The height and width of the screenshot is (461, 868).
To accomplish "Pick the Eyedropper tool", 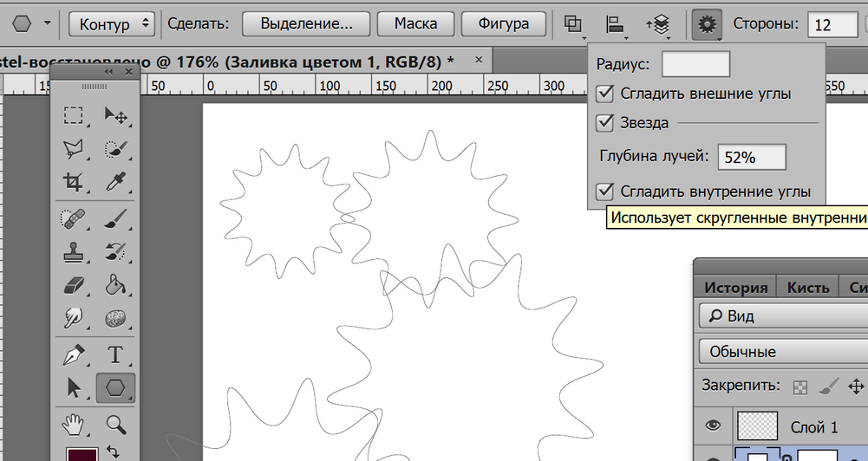I will pyautogui.click(x=115, y=181).
